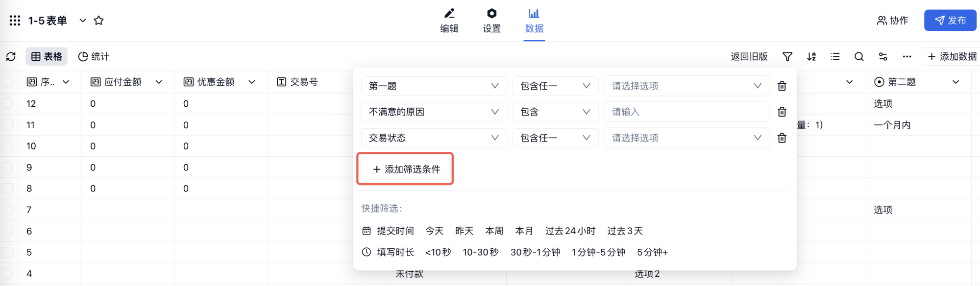This screenshot has height=286, width=980.
Task: Apply quick filter 过去24小时
Action: (x=570, y=231)
